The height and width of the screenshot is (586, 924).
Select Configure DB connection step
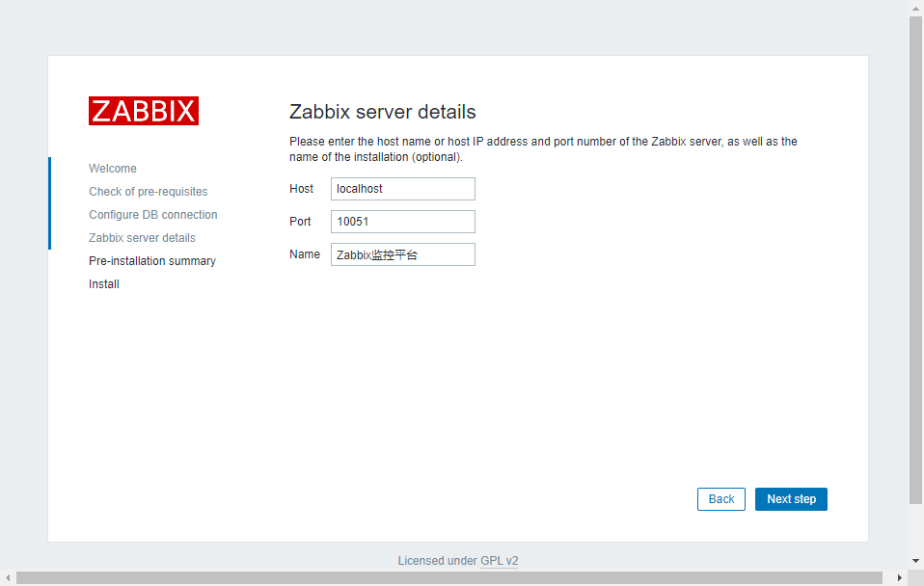(153, 215)
